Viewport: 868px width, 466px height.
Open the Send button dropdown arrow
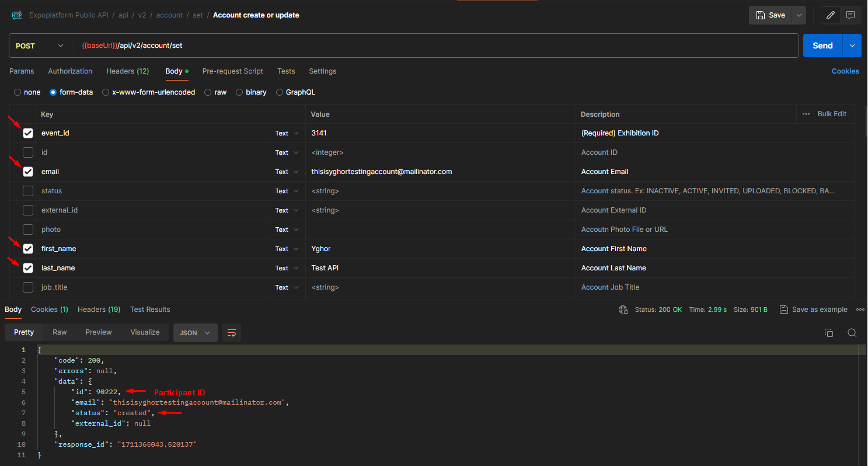(852, 46)
